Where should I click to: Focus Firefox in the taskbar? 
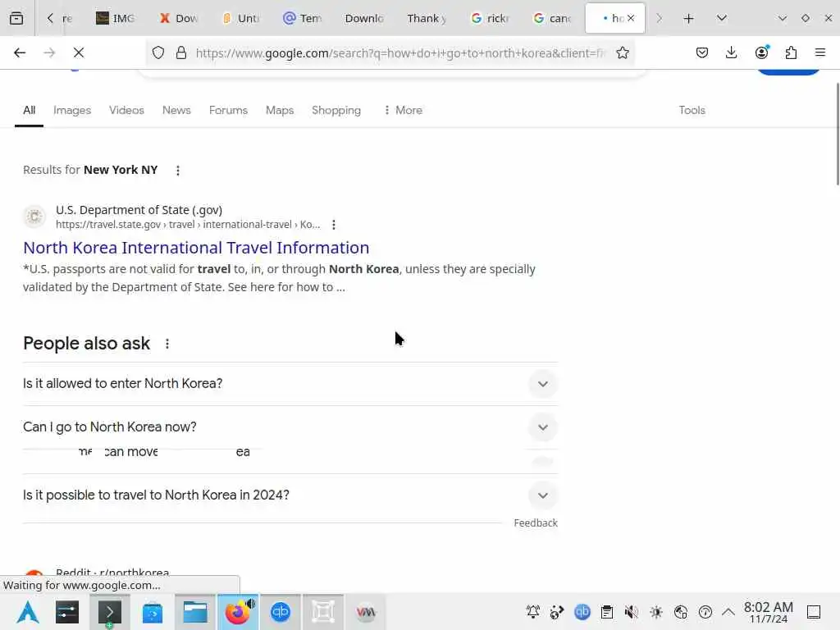[x=238, y=612]
